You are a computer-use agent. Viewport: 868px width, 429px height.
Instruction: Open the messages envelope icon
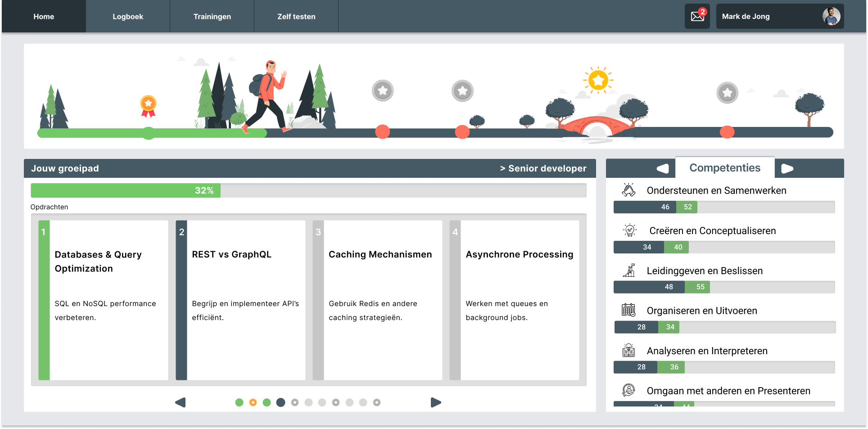[697, 17]
